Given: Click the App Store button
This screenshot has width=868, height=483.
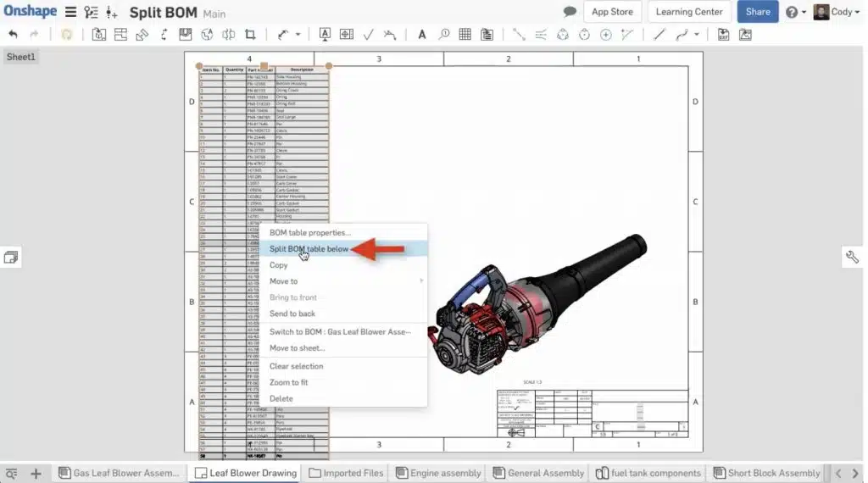Looking at the screenshot, I should click(612, 12).
